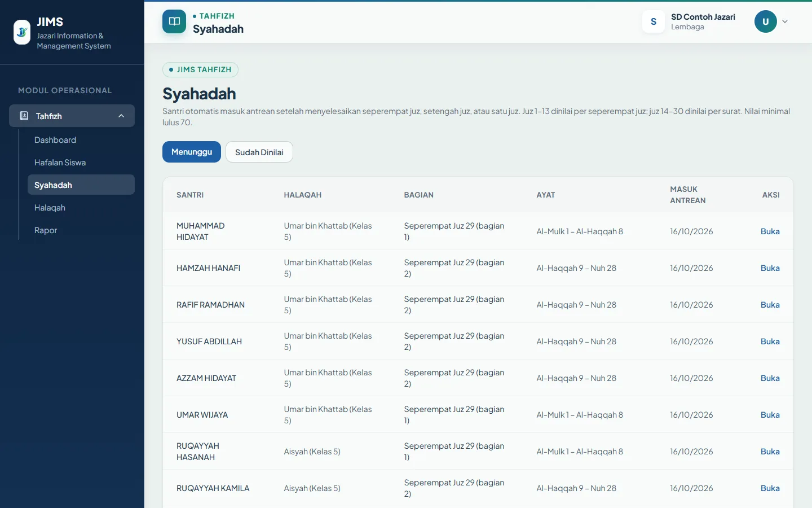Click the MASUK ANTREAN column header
The image size is (812, 508).
pos(688,195)
